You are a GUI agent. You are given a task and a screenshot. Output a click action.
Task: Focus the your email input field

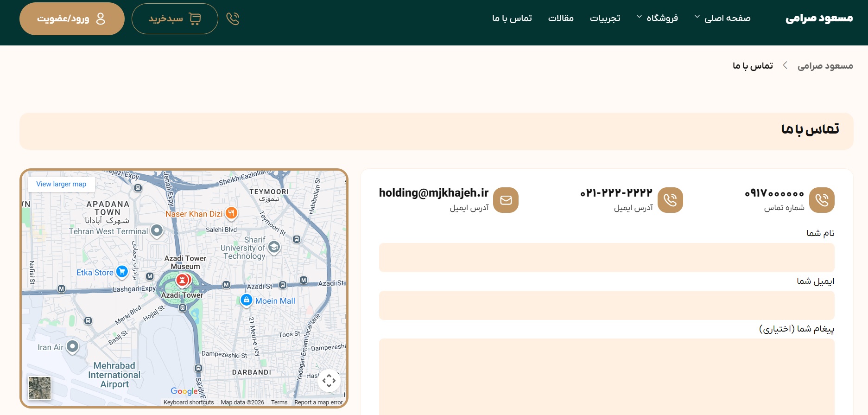point(606,305)
